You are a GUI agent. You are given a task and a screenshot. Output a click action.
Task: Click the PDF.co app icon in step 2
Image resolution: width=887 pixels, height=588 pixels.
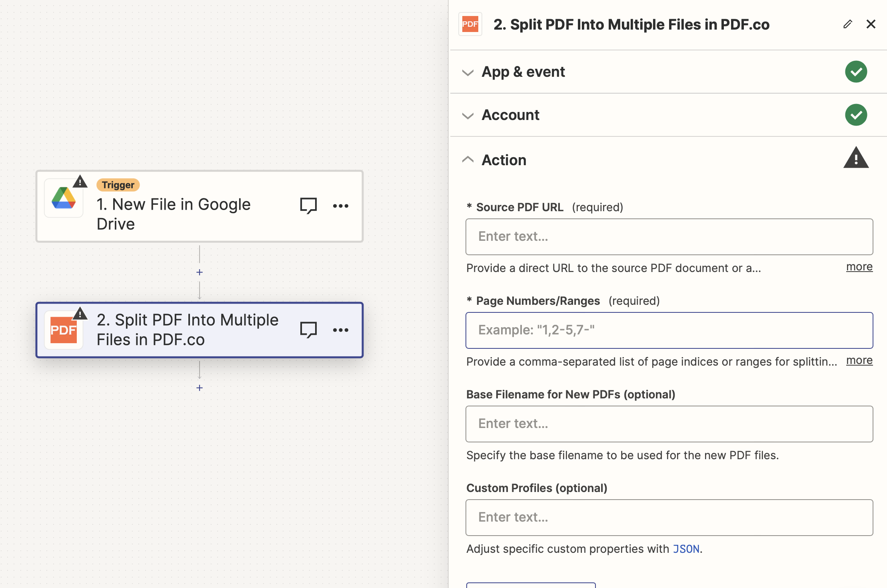tap(64, 330)
